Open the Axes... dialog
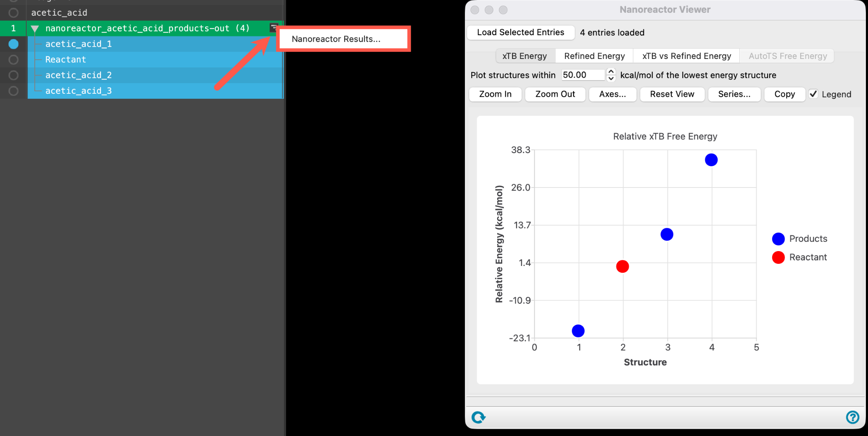The height and width of the screenshot is (436, 868). [612, 94]
